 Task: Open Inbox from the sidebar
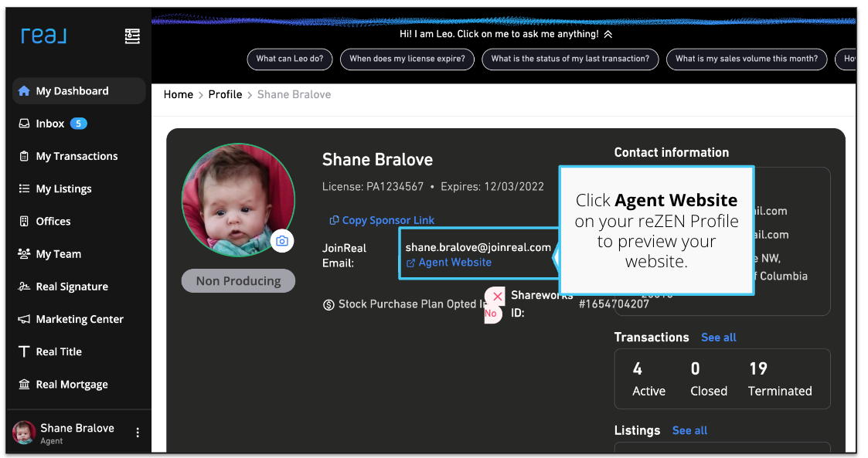pyautogui.click(x=50, y=124)
